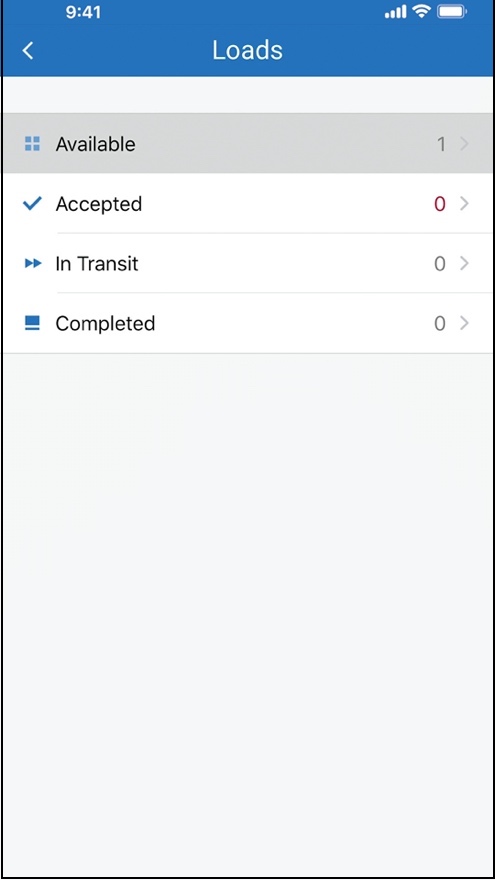The height and width of the screenshot is (880, 495).
Task: Open the In Transit loads list
Action: 248,263
